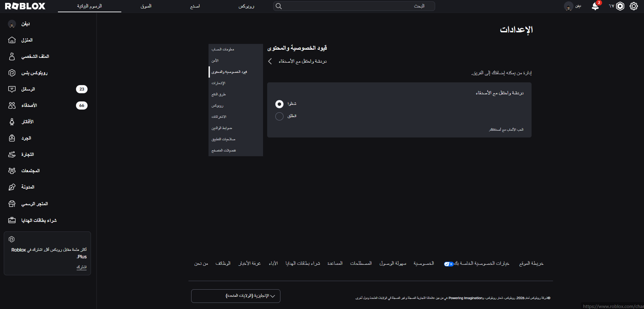Click the Roblox Plus promo card icon
Image resolution: width=644 pixels, height=309 pixels.
tap(12, 239)
